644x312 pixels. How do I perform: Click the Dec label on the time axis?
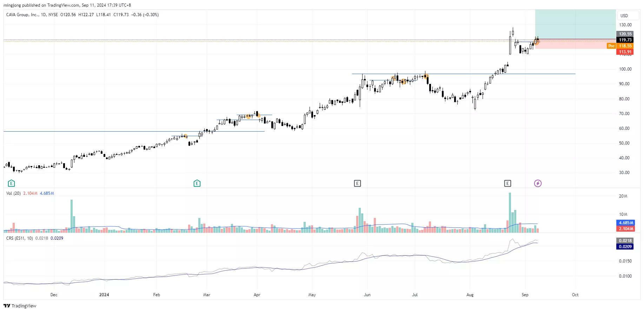[x=54, y=295]
